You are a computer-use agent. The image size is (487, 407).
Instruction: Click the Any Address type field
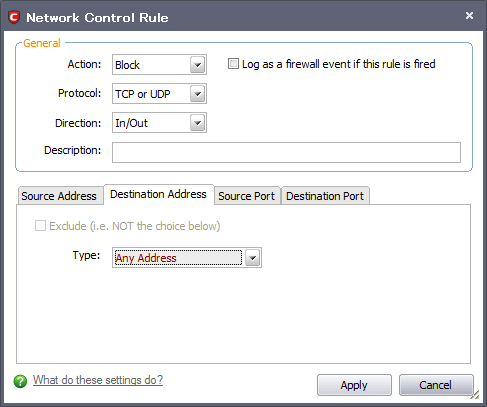pos(178,258)
